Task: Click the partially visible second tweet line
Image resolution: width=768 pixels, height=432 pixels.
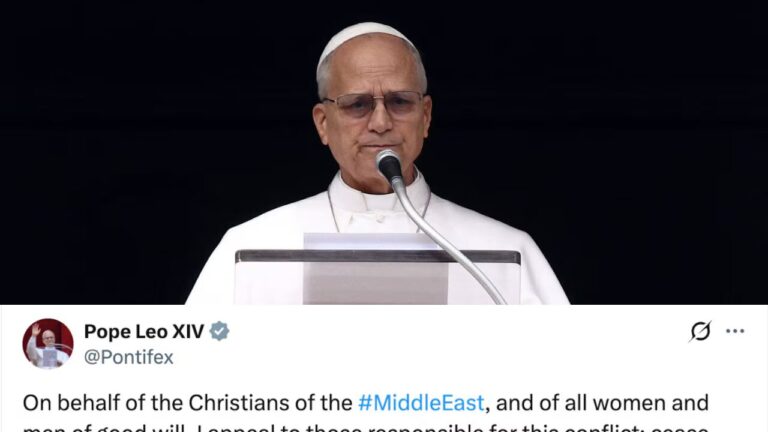Action: [x=365, y=428]
